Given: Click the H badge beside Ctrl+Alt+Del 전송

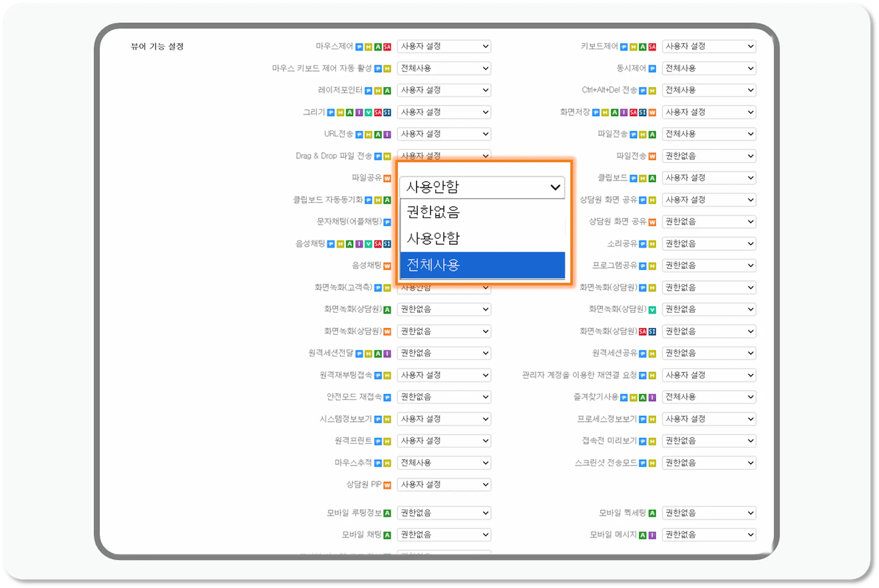Looking at the screenshot, I should pyautogui.click(x=653, y=90).
